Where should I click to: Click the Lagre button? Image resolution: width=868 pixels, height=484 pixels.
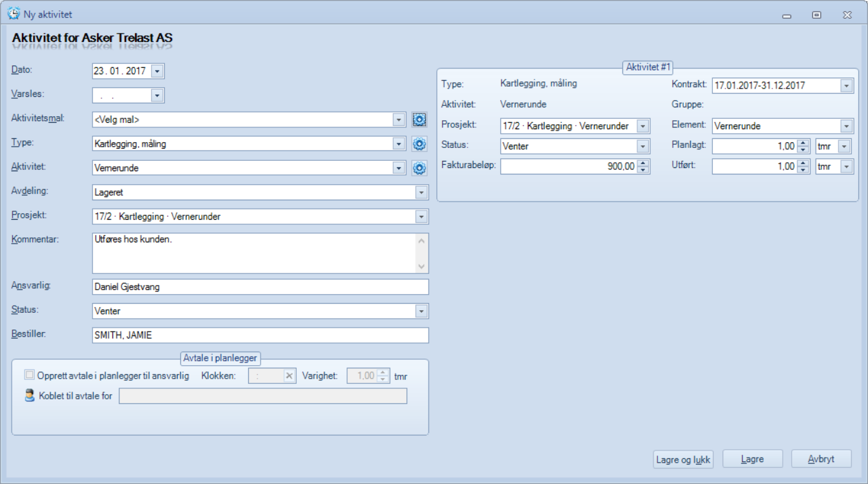pyautogui.click(x=752, y=459)
